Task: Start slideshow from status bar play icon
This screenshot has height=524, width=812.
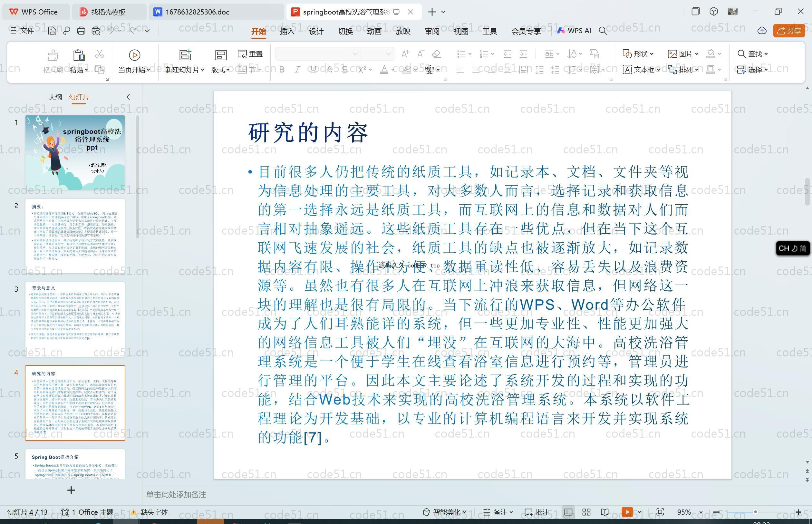Action: click(627, 512)
